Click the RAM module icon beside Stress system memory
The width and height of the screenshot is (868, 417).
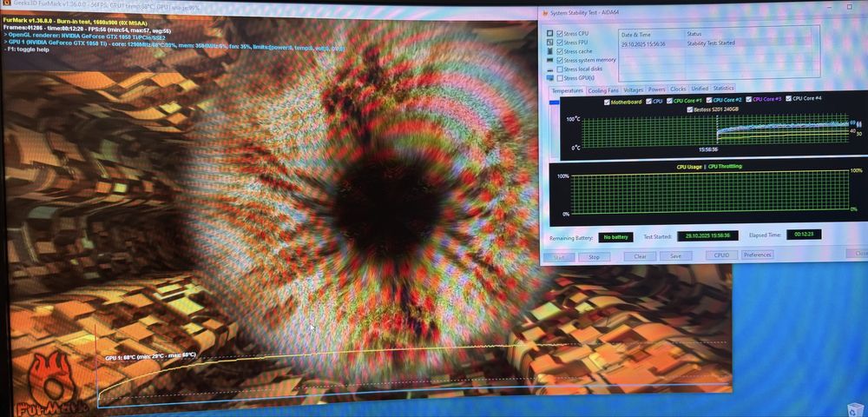pyautogui.click(x=549, y=60)
